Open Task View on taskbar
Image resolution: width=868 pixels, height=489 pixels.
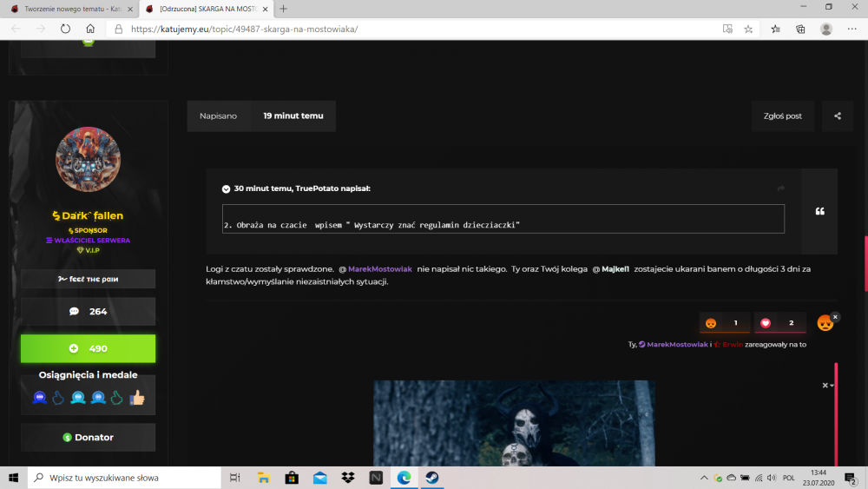pyautogui.click(x=234, y=478)
